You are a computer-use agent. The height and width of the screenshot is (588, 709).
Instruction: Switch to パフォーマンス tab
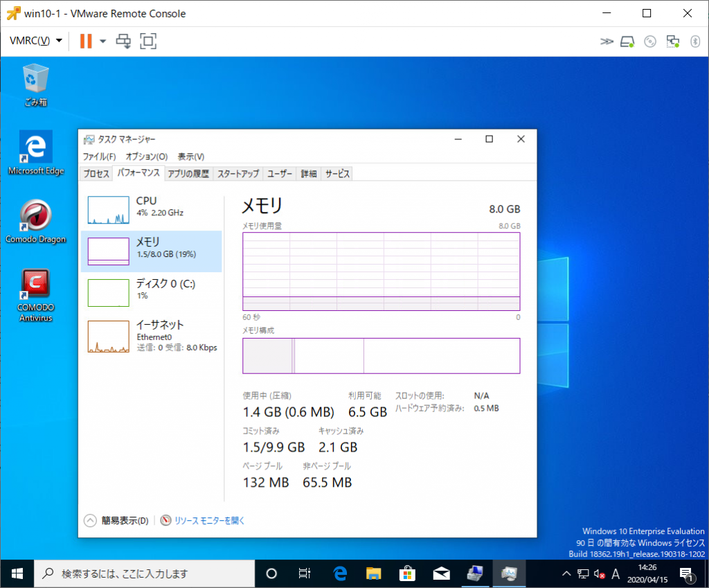(x=138, y=172)
